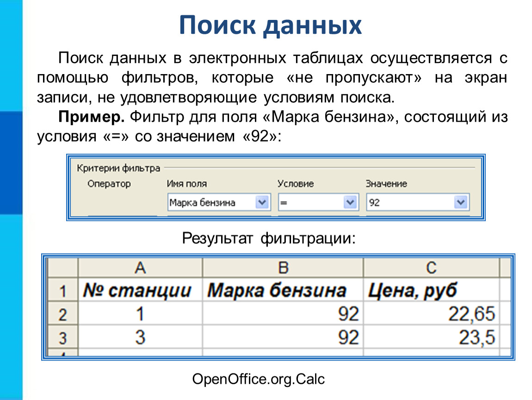Click the condition box showing '='

(318, 202)
